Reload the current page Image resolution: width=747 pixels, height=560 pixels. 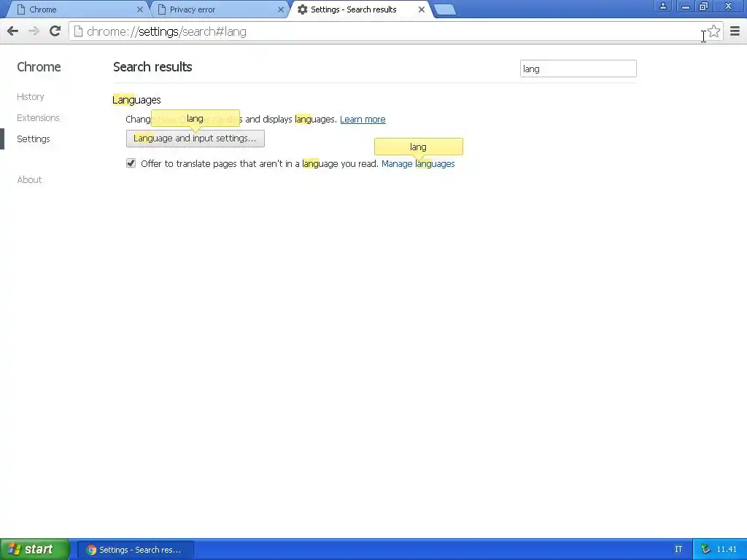[55, 31]
